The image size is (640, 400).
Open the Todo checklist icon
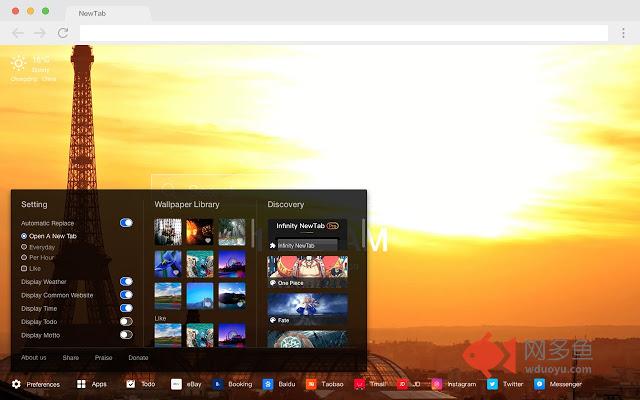(131, 384)
